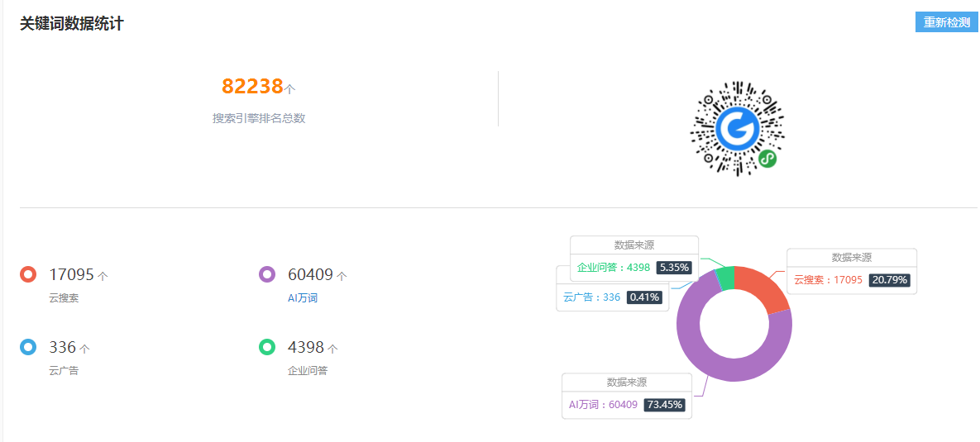Click the 73.45% percentage badge
The height and width of the screenshot is (442, 980).
(x=664, y=405)
